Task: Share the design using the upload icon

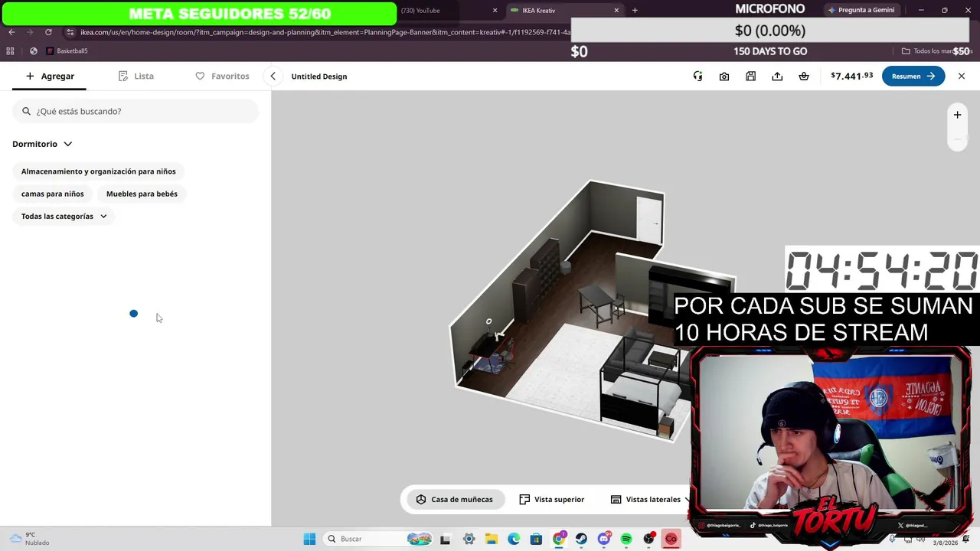Action: click(x=777, y=77)
